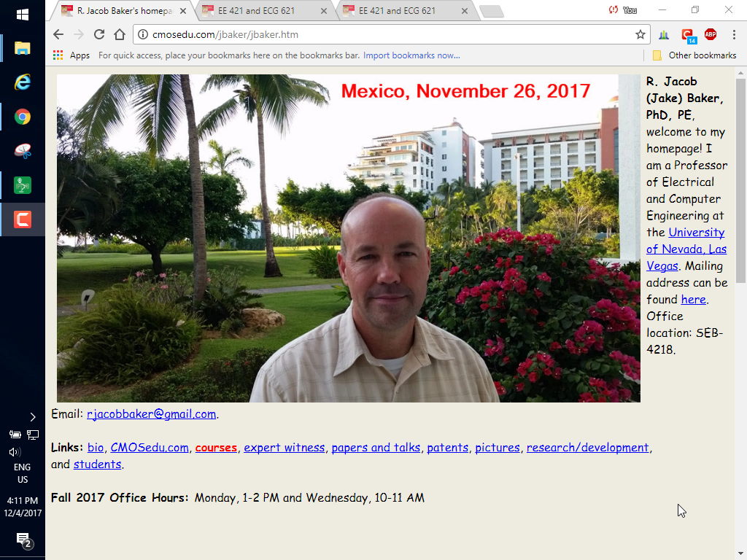
Task: Click the mailing address 'here' link
Action: (x=694, y=300)
